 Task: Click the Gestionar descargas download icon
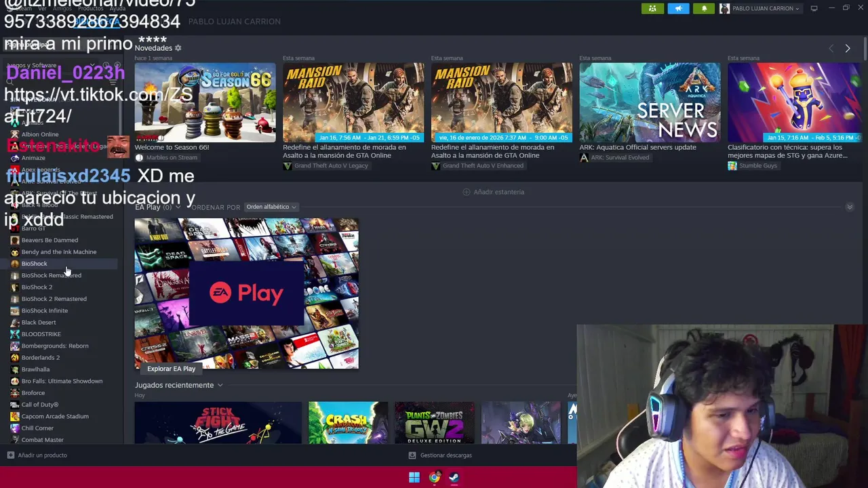(x=412, y=455)
